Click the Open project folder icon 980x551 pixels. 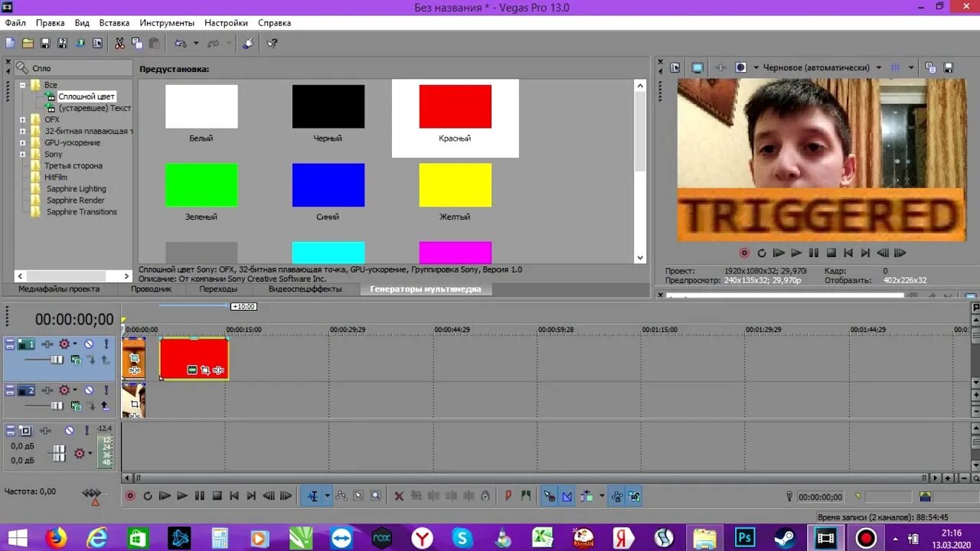point(28,44)
